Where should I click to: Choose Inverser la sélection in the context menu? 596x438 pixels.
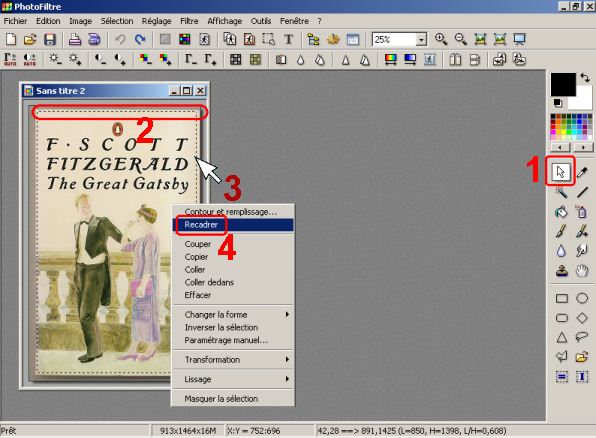233,327
